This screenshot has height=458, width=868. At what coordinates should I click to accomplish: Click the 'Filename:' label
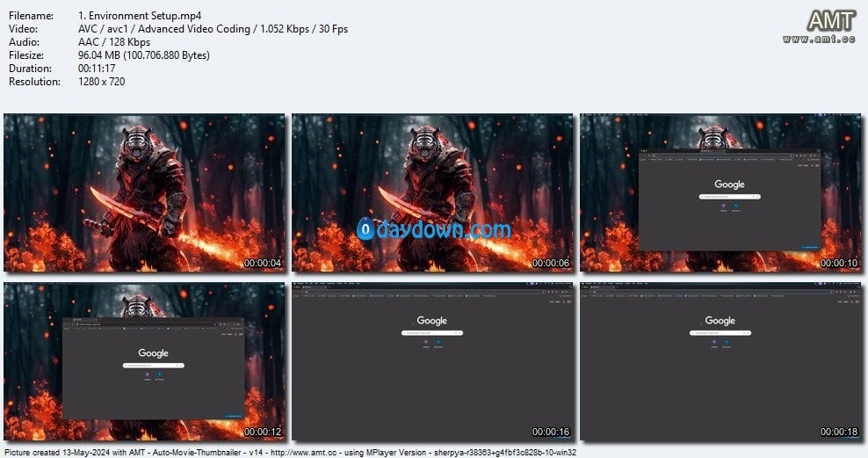coord(31,16)
